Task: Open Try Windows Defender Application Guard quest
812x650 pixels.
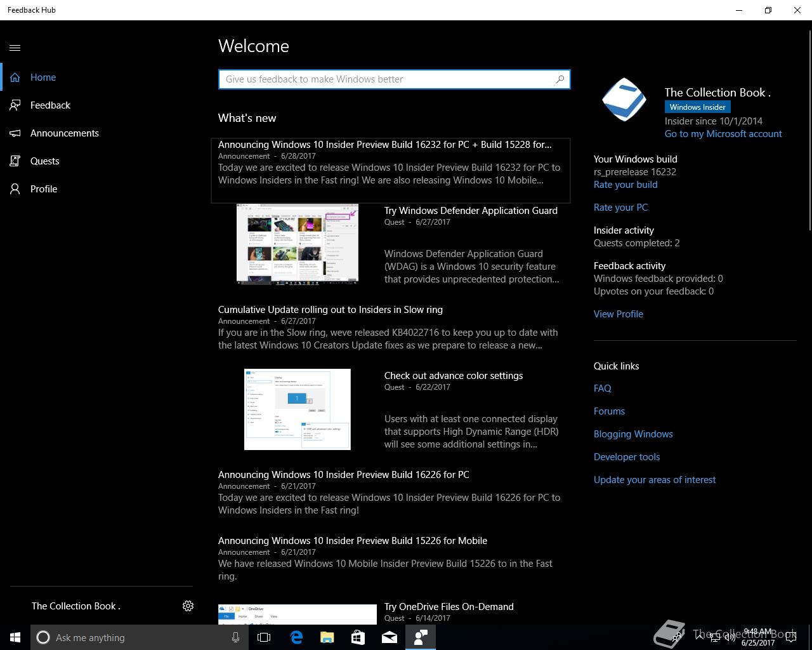Action: [x=471, y=211]
